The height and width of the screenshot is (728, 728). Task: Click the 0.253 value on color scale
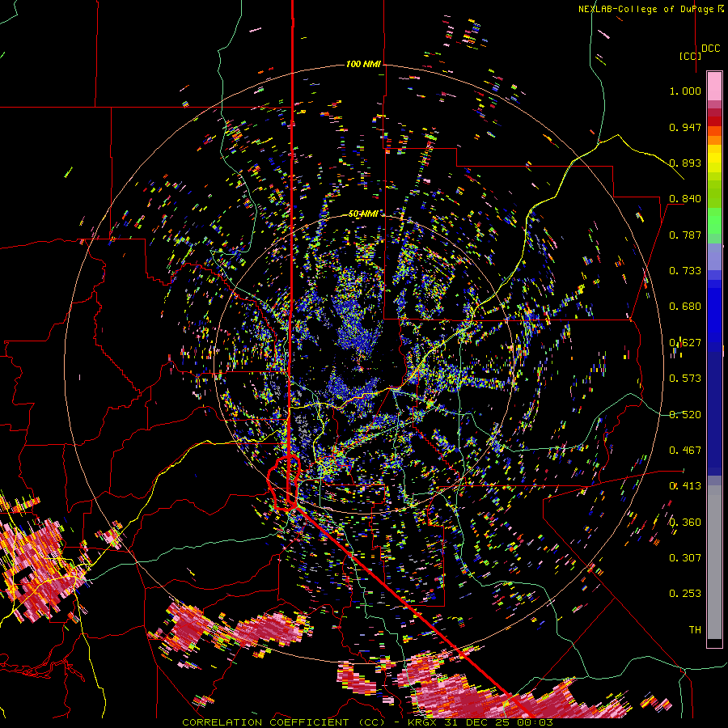pos(685,594)
